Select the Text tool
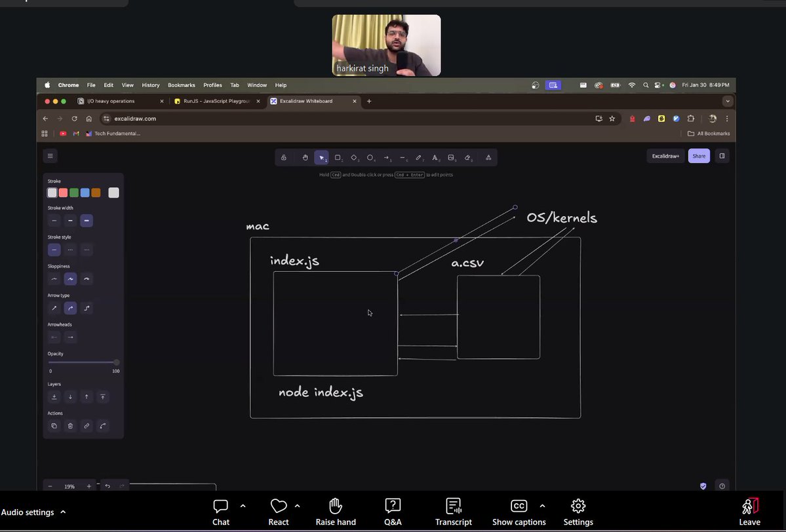The image size is (786, 532). tap(435, 157)
